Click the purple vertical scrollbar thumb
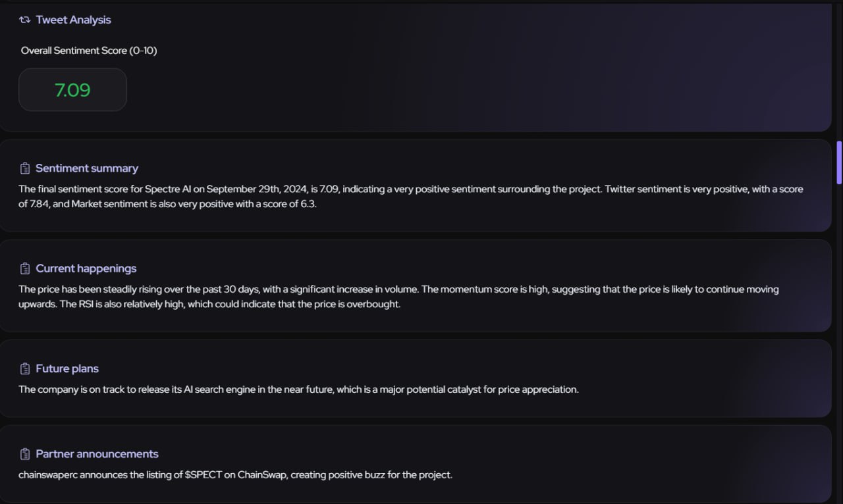 point(839,163)
